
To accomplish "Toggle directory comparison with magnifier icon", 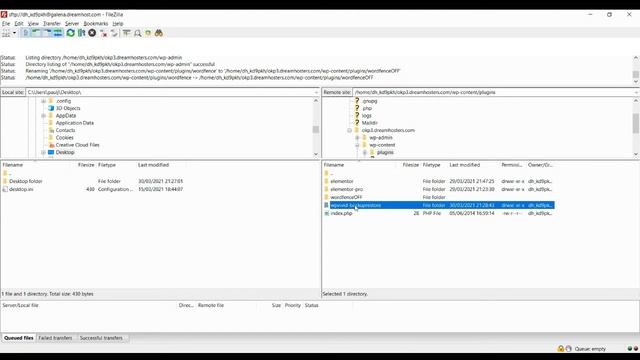I will pyautogui.click(x=138, y=33).
